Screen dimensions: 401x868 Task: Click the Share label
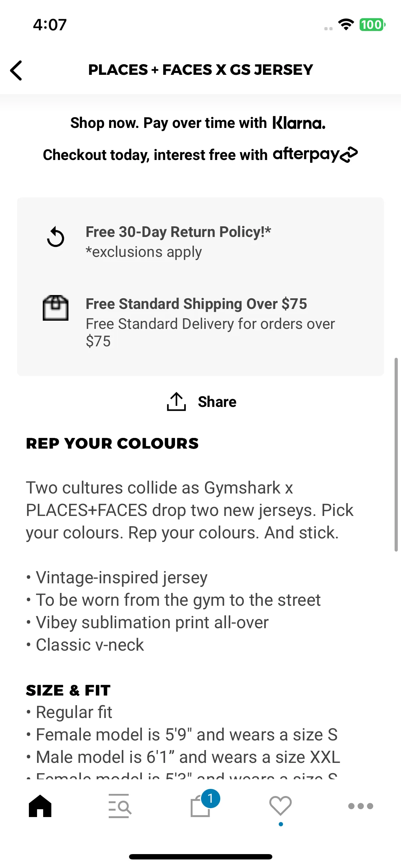217,402
